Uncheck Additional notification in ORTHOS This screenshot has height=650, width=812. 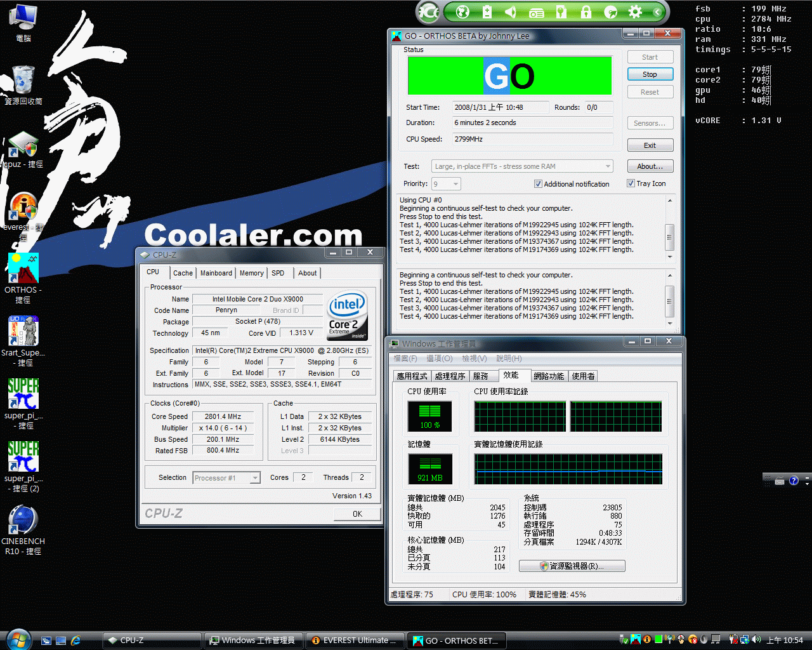click(538, 184)
